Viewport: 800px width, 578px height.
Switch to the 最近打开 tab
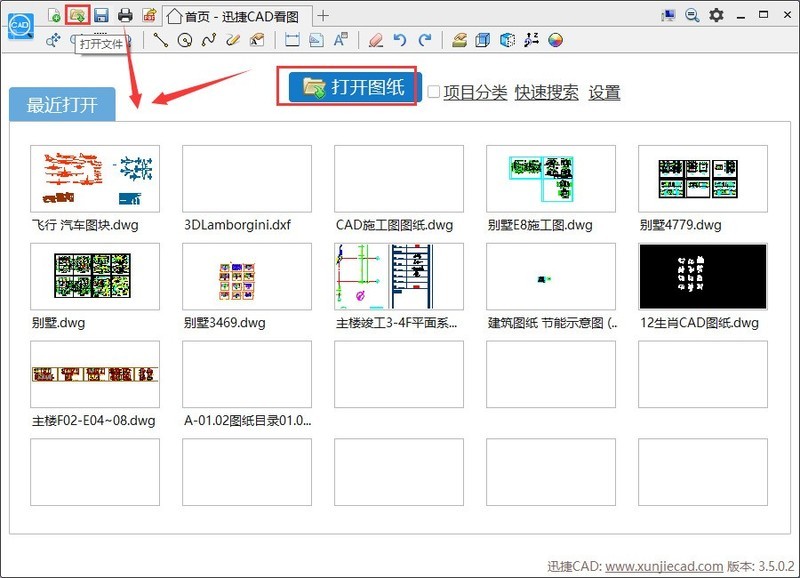[x=62, y=105]
